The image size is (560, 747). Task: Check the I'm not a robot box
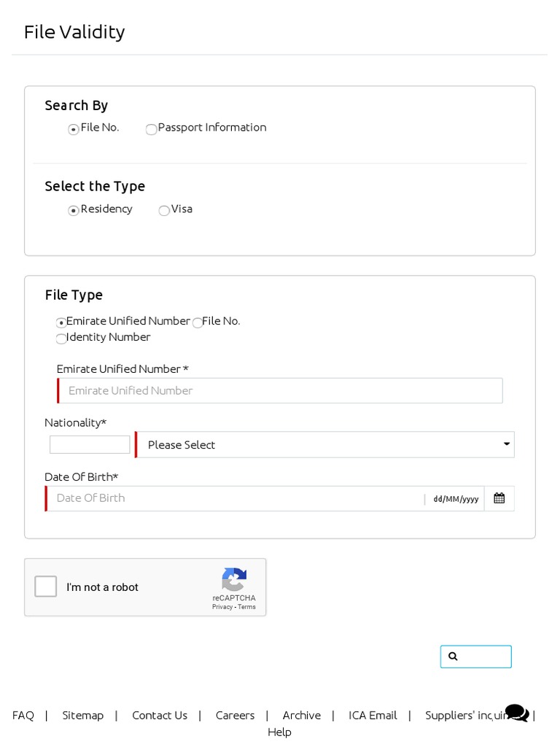pos(46,587)
